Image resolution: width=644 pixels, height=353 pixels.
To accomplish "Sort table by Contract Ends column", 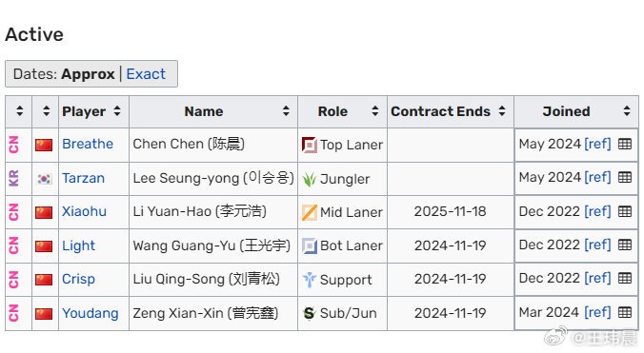I will click(502, 111).
